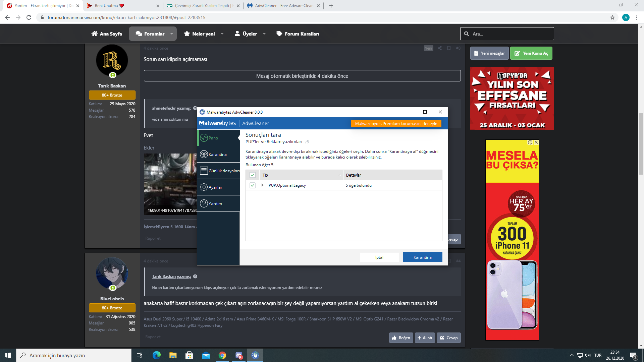Open Neler yeni menu item
The height and width of the screenshot is (362, 644).
(x=199, y=34)
